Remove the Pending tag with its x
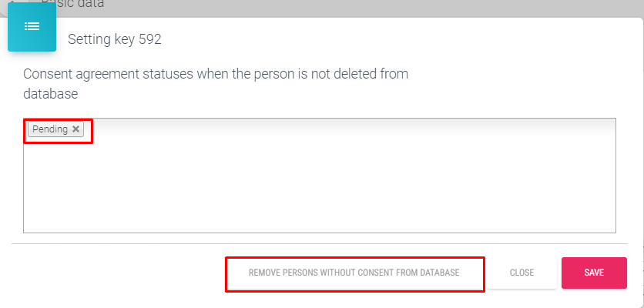The height and width of the screenshot is (308, 644). click(x=75, y=129)
